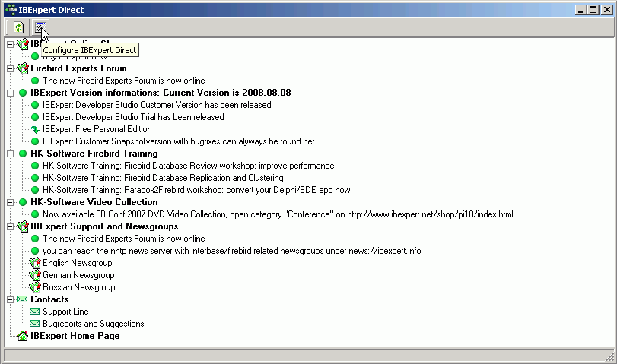Image resolution: width=617 pixels, height=364 pixels.
Task: Select the Contacts heading
Action: [49, 299]
